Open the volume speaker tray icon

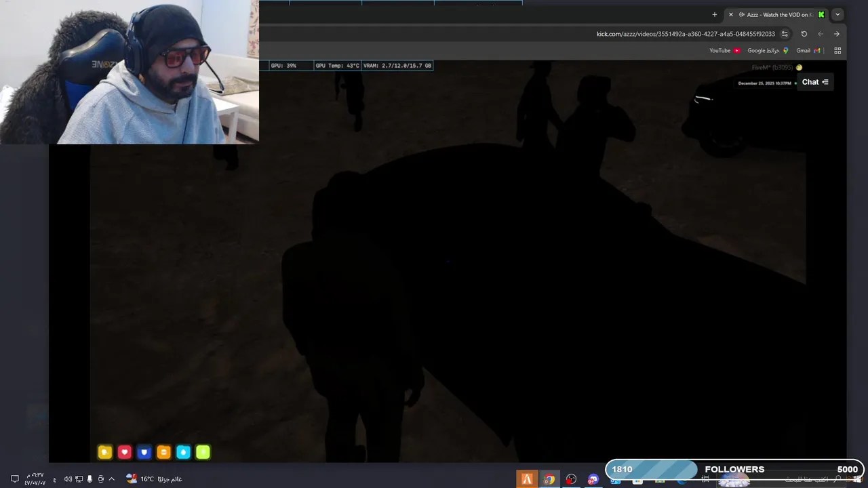click(68, 479)
